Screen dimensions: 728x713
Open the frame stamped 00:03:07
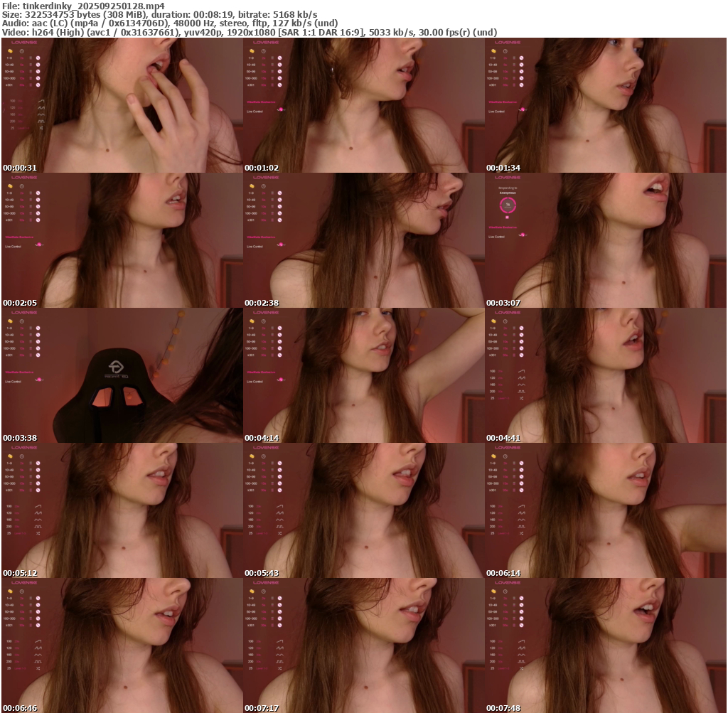click(606, 240)
